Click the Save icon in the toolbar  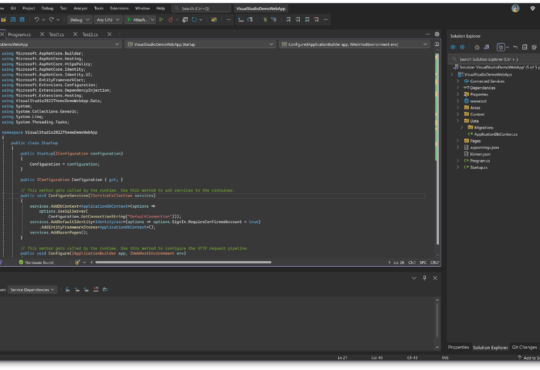13,20
